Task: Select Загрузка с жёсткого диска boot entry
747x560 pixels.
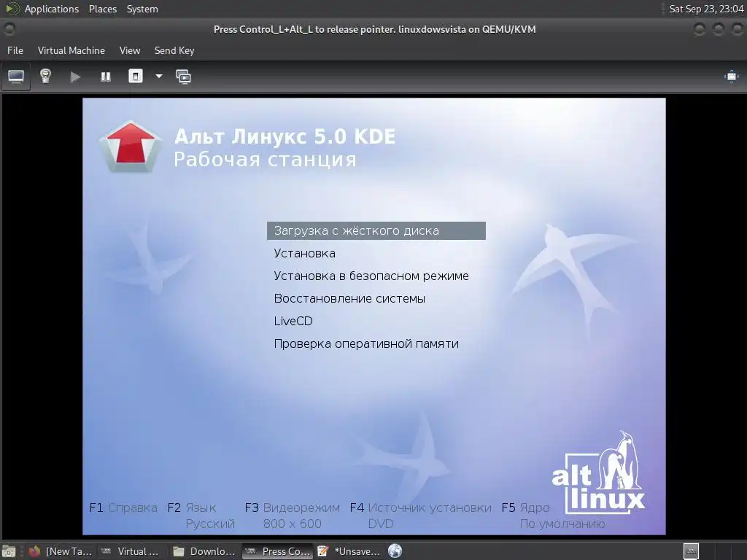Action: [x=376, y=231]
